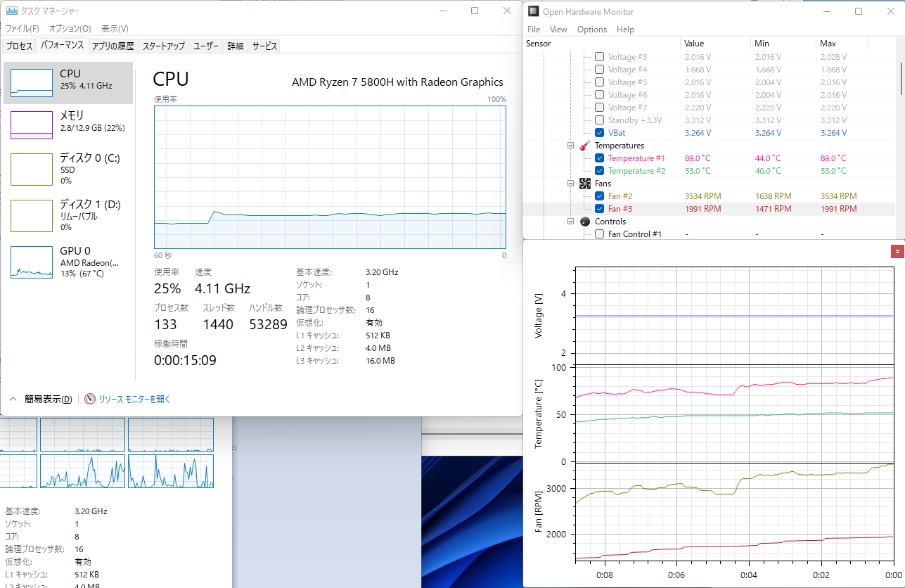
Task: Enable the Voltage #3 checkbox
Action: [599, 57]
